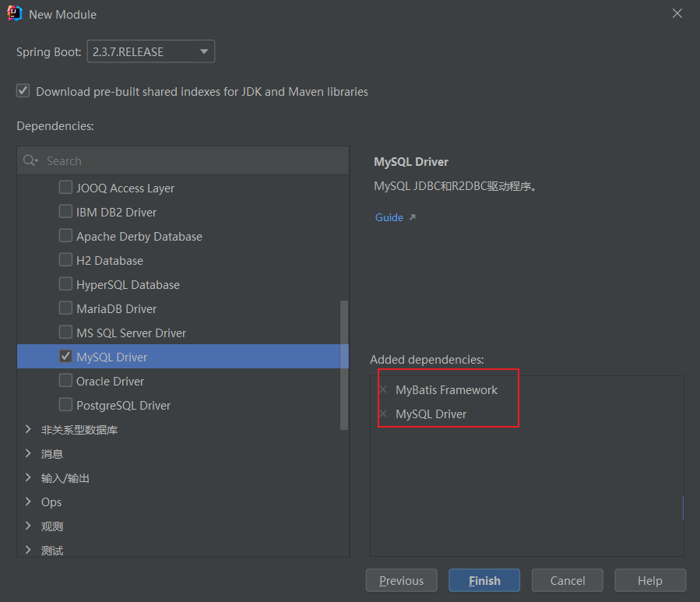Enable the Oracle Driver dependency

[x=66, y=381]
